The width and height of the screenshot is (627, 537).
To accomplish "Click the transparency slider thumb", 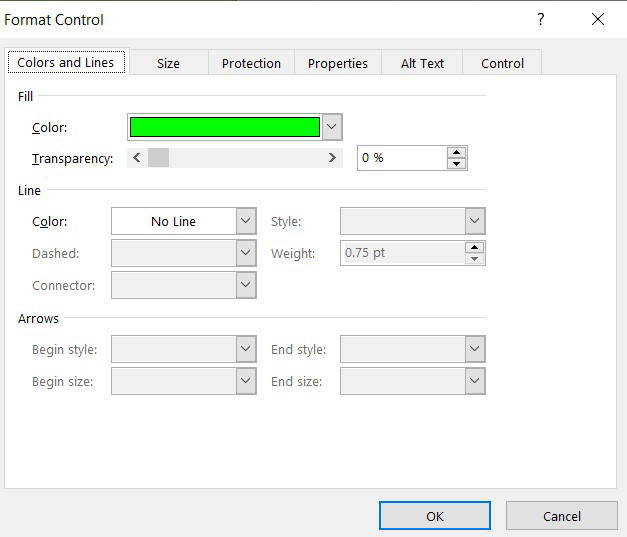I will pyautogui.click(x=158, y=158).
